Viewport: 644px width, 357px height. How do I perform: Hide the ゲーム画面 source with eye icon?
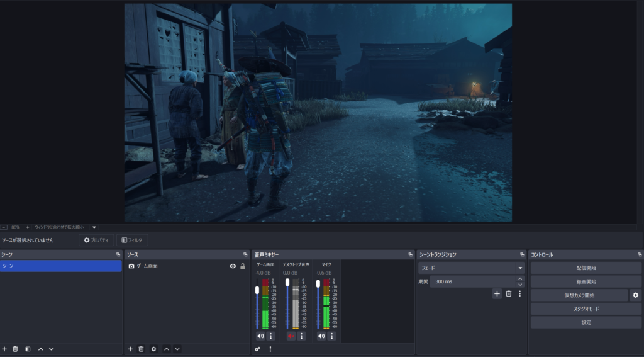point(233,266)
